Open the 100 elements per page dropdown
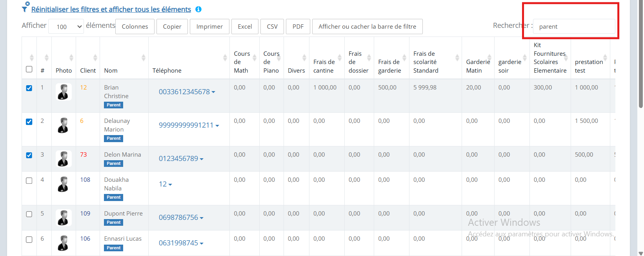This screenshot has width=644, height=256. point(66,27)
